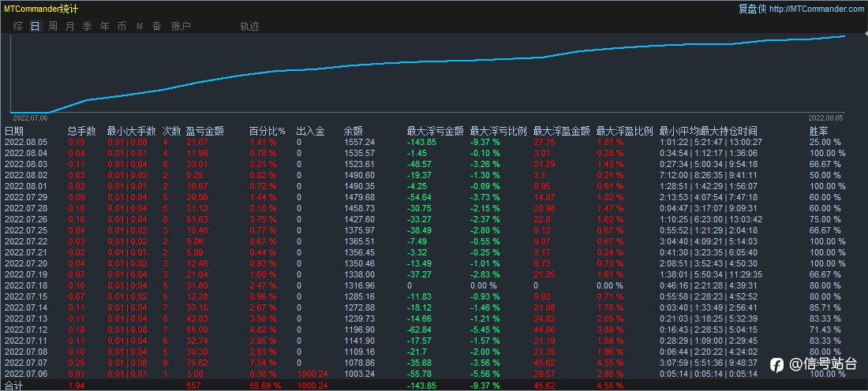Click the 75.62 profit amount

[x=197, y=363]
